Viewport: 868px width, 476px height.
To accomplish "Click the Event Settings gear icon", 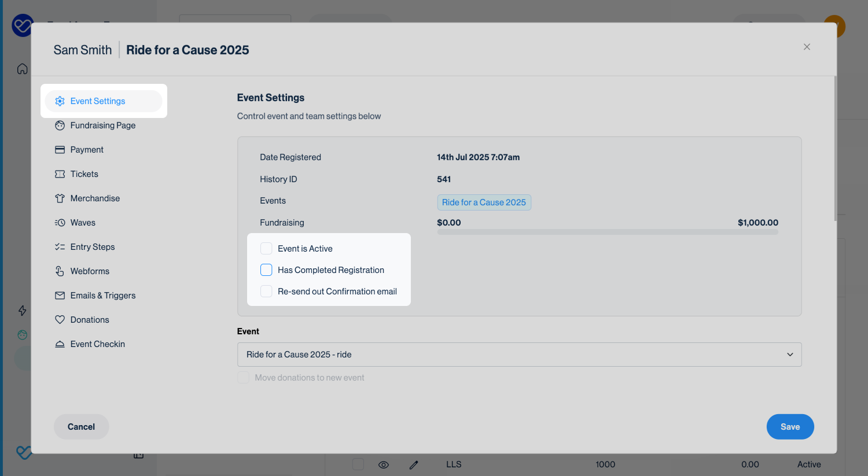I will (x=60, y=101).
